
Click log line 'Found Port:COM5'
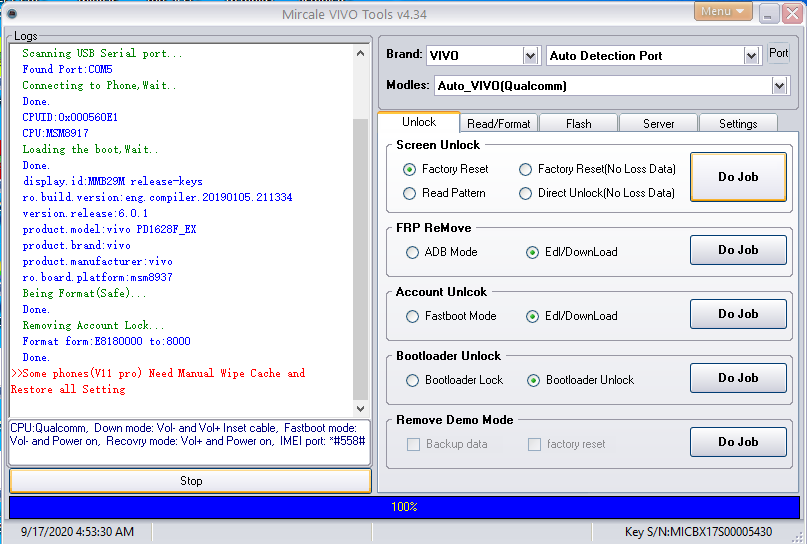[67, 69]
